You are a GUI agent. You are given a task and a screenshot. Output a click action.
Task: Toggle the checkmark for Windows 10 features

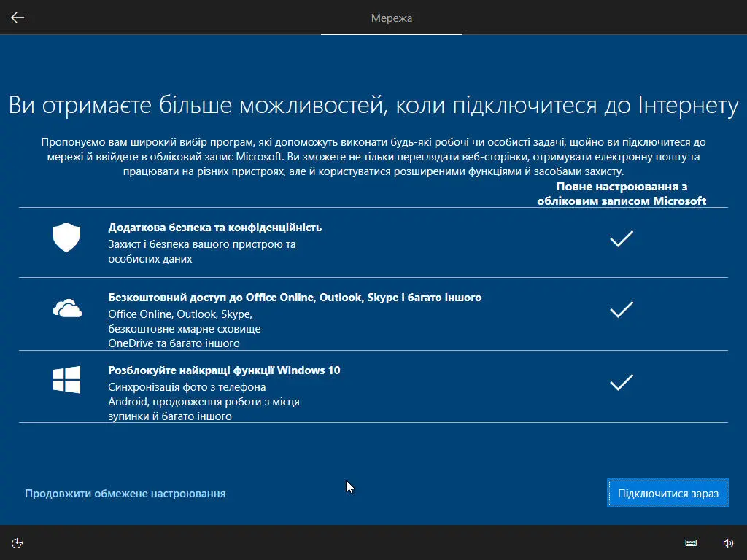click(x=622, y=381)
